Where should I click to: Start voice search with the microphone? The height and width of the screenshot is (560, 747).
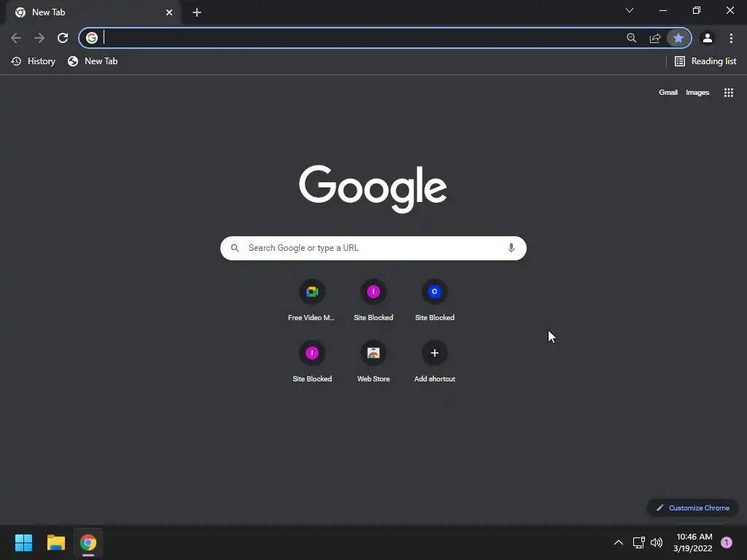click(511, 248)
